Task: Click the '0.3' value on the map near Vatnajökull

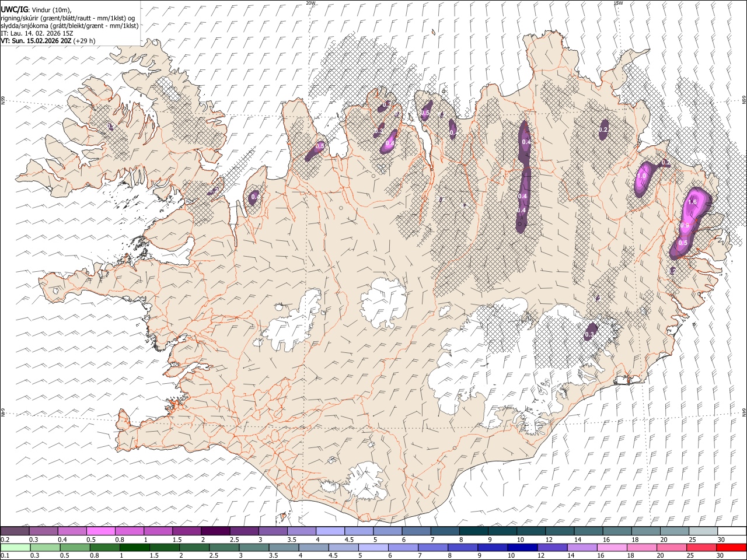Action: (589, 335)
